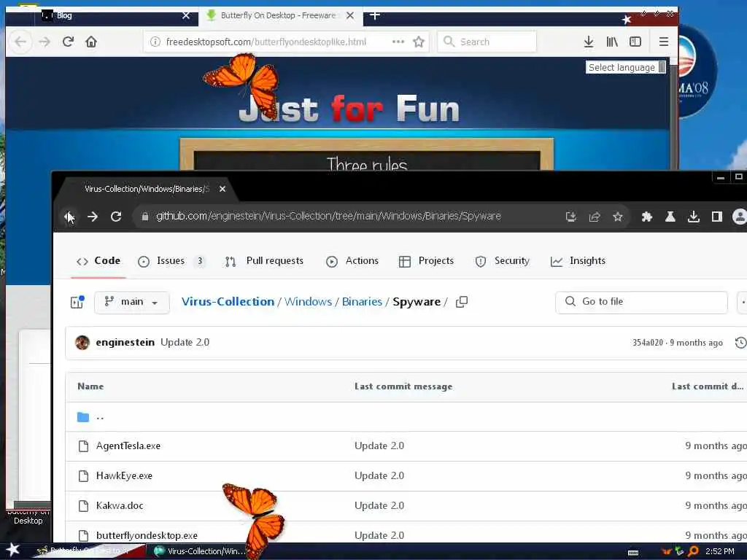
Task: Open AgentTesla.exe file
Action: (x=128, y=446)
